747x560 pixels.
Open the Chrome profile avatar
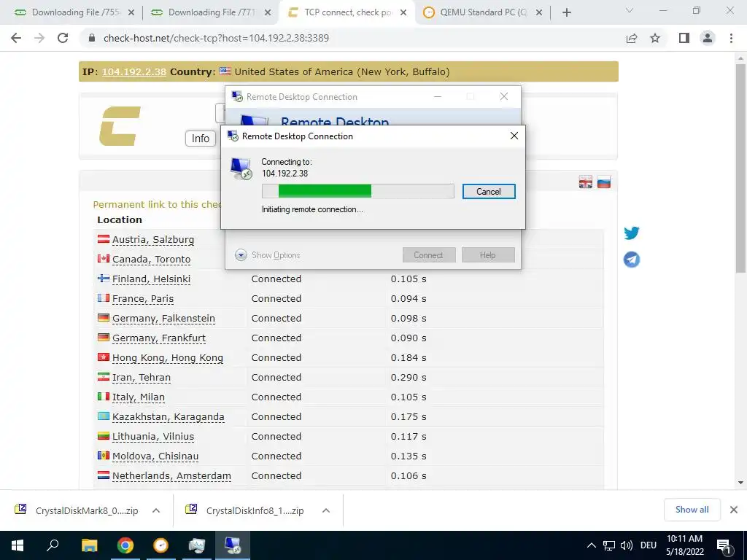click(708, 38)
